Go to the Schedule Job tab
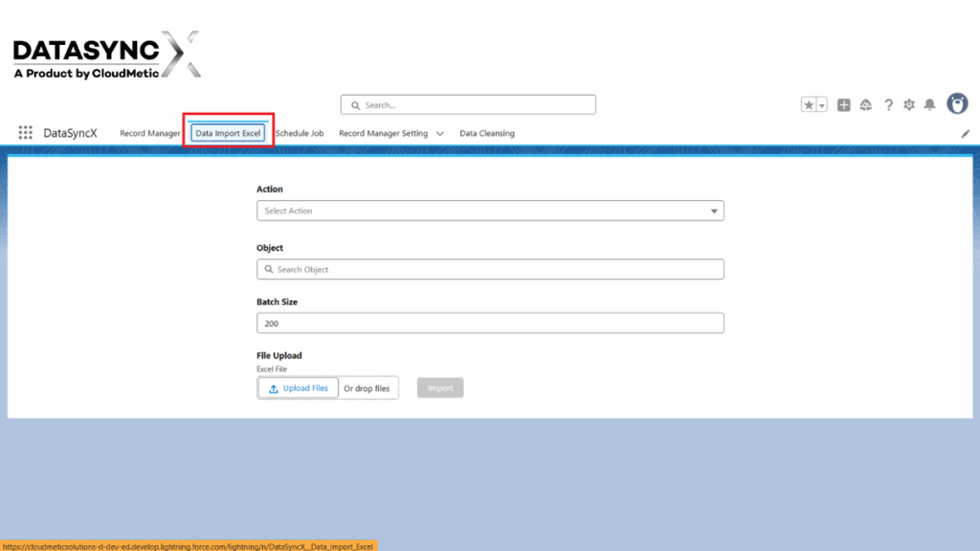The image size is (980, 551). (x=300, y=133)
